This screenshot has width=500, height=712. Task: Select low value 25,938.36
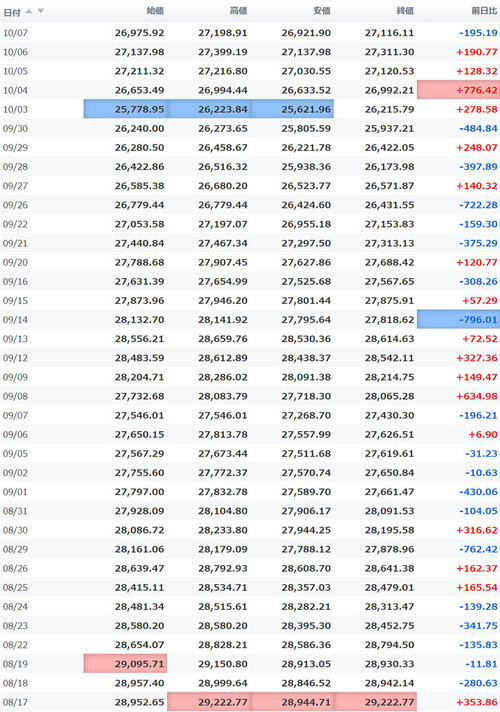click(x=306, y=167)
